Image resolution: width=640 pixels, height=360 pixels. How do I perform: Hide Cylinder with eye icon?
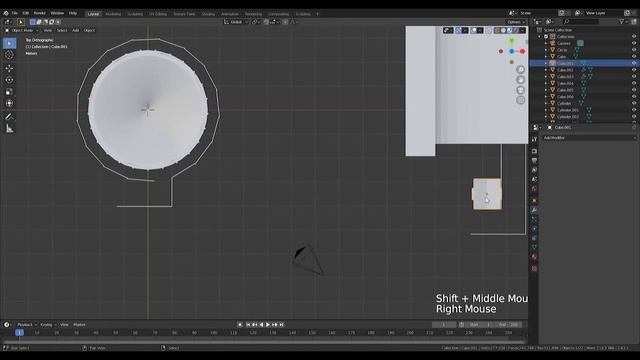(x=634, y=103)
